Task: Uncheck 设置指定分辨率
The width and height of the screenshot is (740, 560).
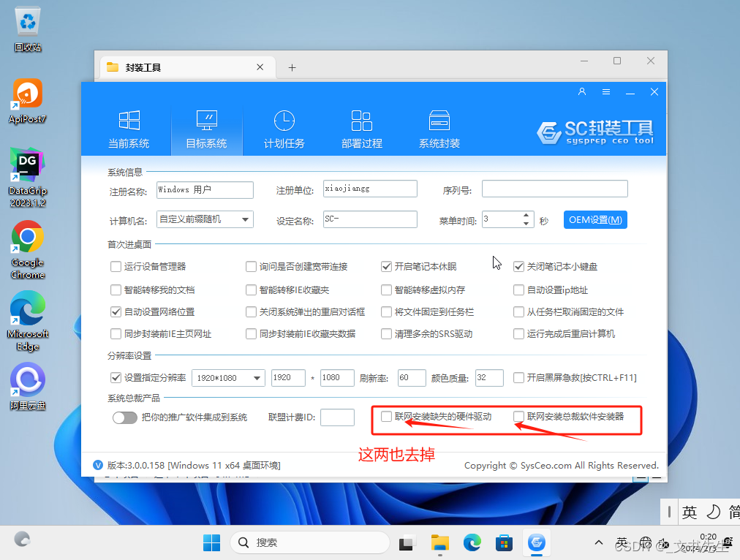Action: pos(116,377)
